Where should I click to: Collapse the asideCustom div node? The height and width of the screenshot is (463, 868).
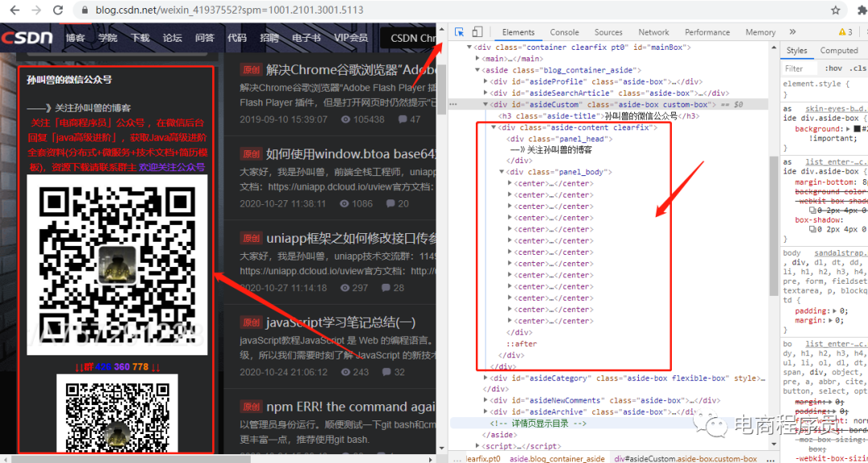(x=486, y=104)
